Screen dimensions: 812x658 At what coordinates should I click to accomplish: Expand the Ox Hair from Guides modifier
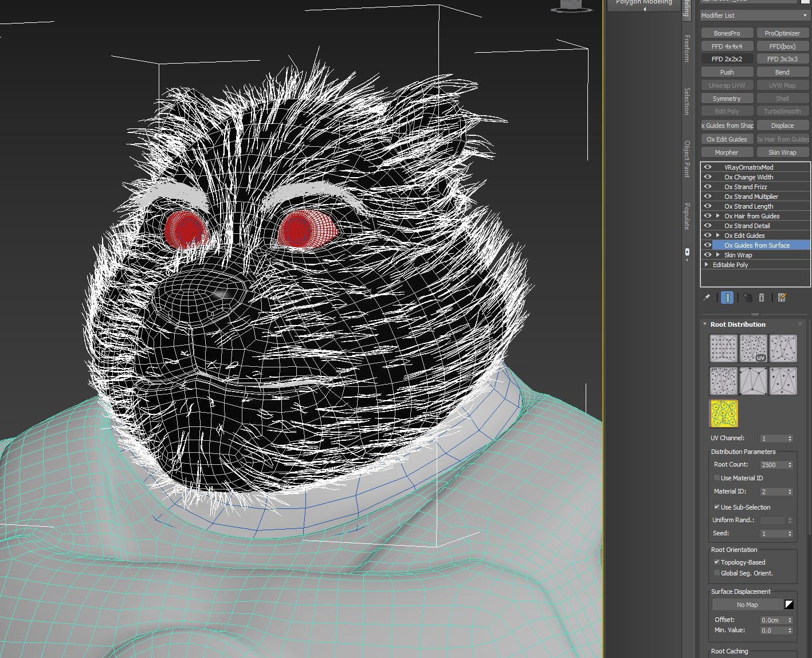pyautogui.click(x=718, y=216)
